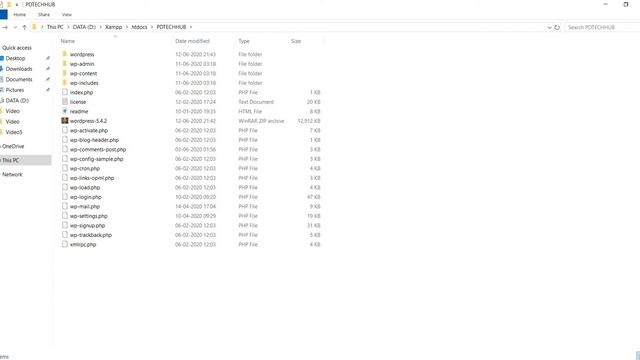Click the wp-activate.php file icon
640x360 pixels.
(64, 130)
